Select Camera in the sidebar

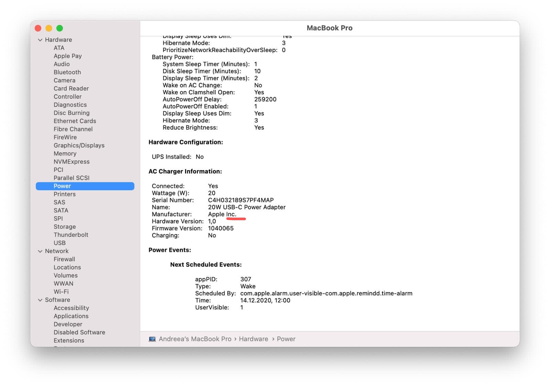pyautogui.click(x=64, y=80)
